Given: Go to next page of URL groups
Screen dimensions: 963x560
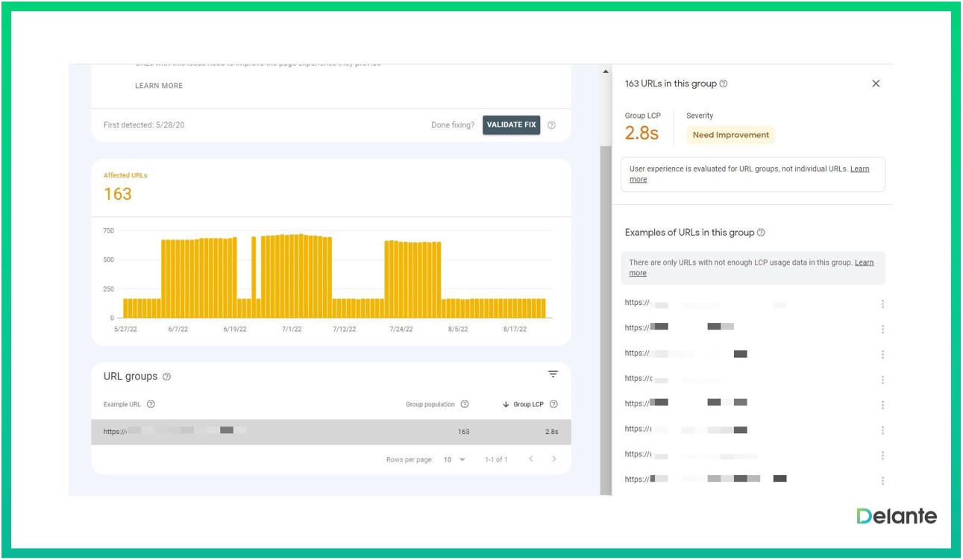Looking at the screenshot, I should click(x=554, y=459).
